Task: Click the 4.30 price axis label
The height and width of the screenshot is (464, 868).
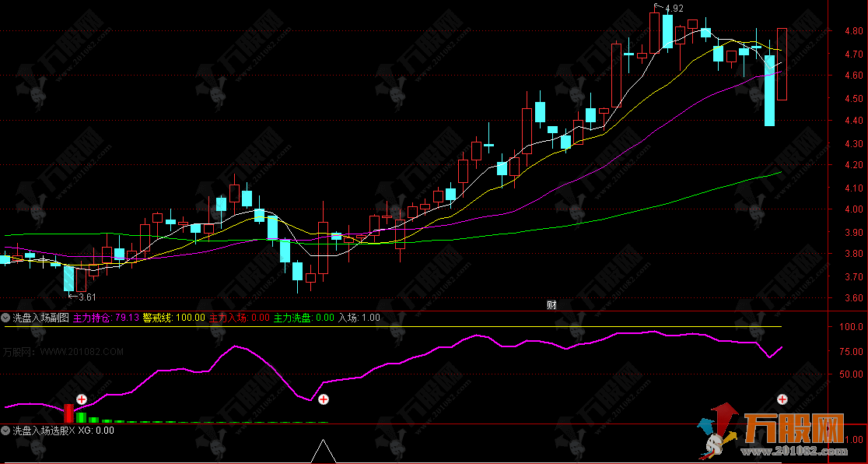Action: pos(853,143)
